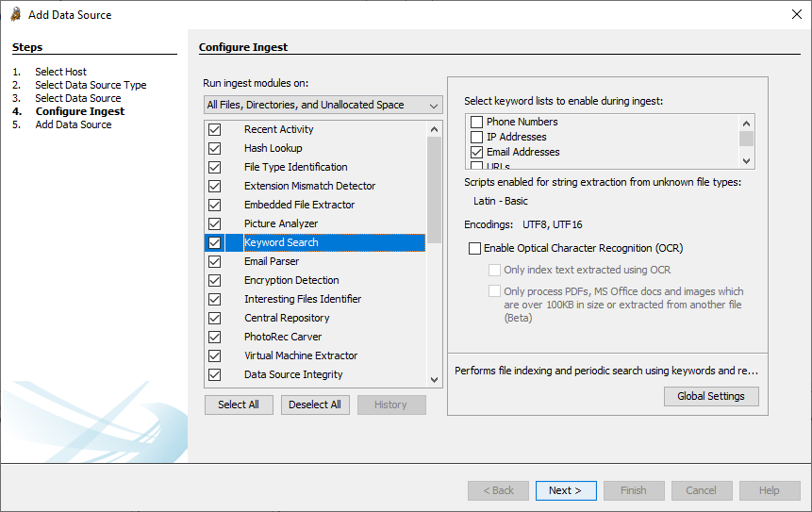Enable the IP Addresses keyword list
This screenshot has height=512, width=812.
(476, 137)
